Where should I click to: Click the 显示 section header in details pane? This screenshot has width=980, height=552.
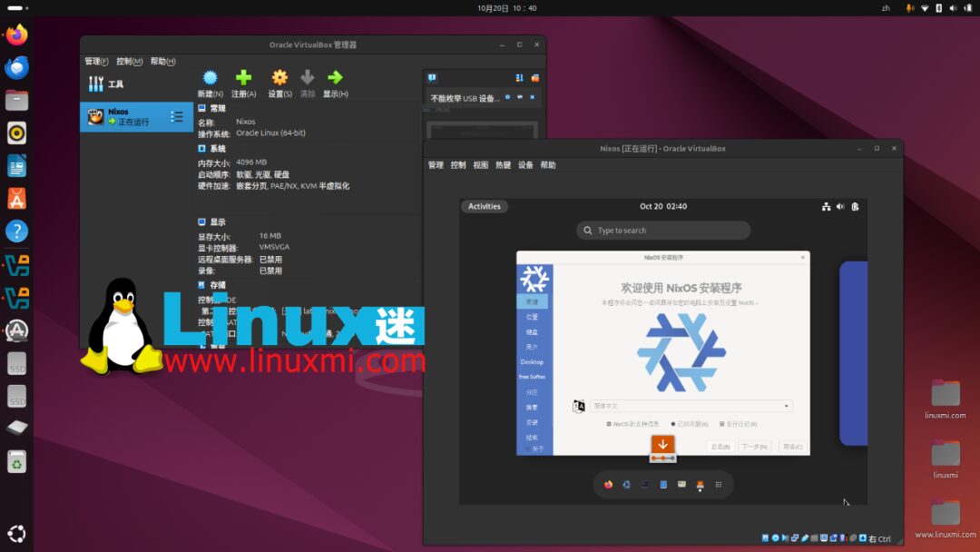218,222
